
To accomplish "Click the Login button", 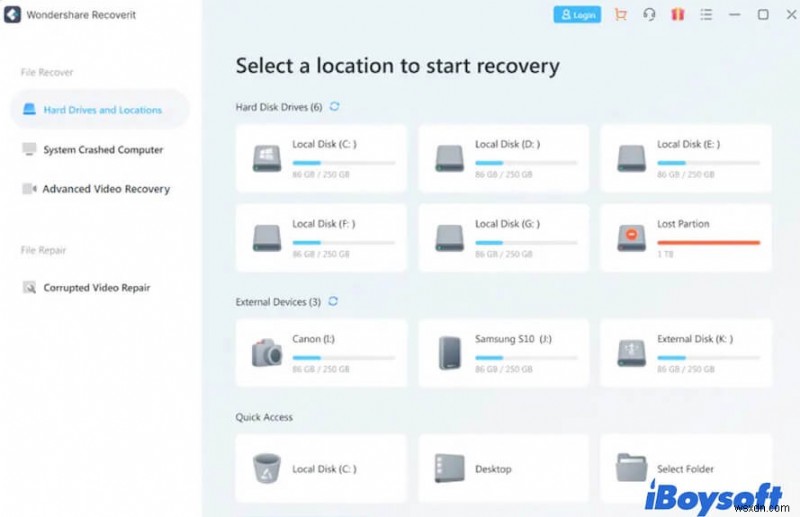I will coord(577,15).
